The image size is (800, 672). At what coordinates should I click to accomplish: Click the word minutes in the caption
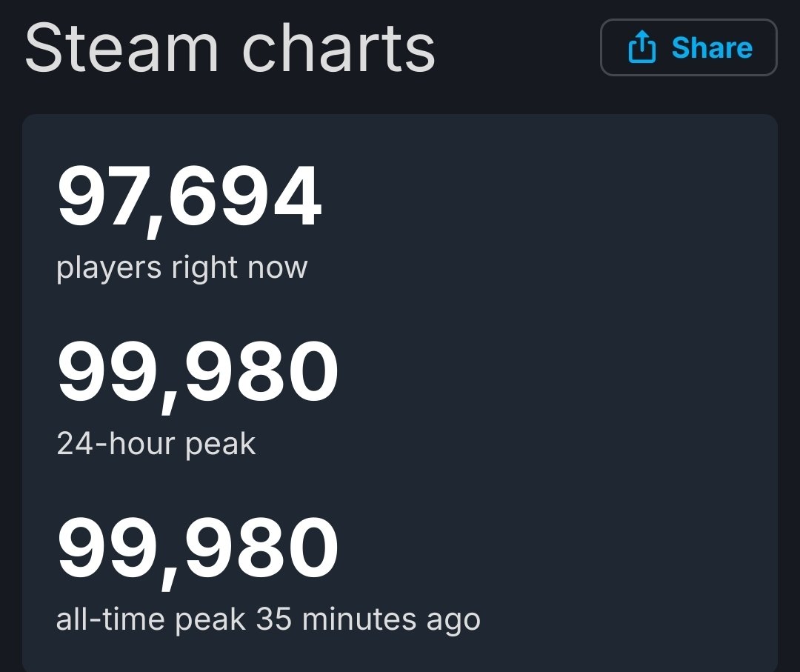click(359, 619)
